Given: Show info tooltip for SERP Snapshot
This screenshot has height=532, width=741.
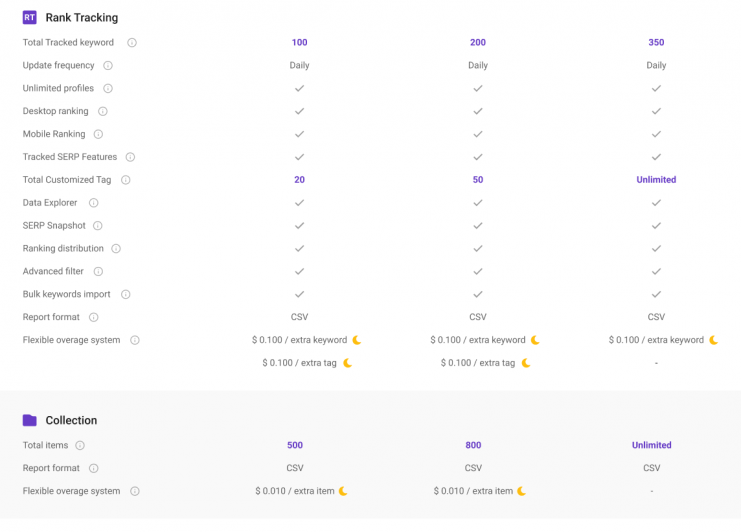Looking at the screenshot, I should coord(97,226).
